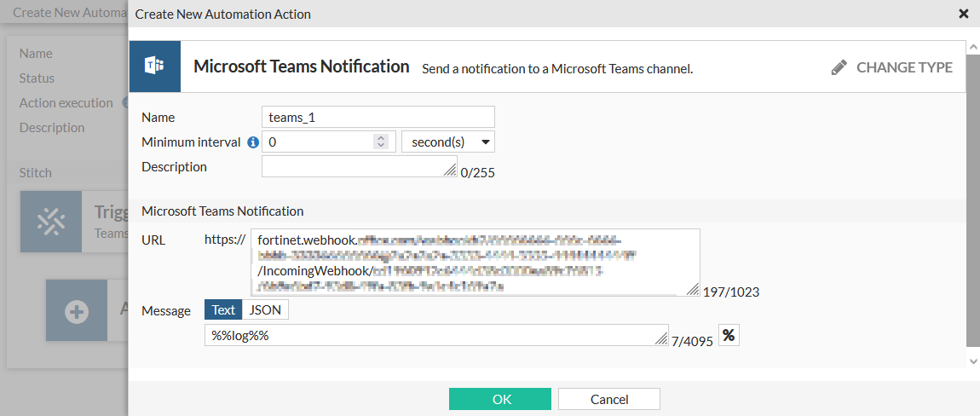Close the Create New Automation Action dialog
Image resolution: width=980 pixels, height=416 pixels.
click(964, 14)
